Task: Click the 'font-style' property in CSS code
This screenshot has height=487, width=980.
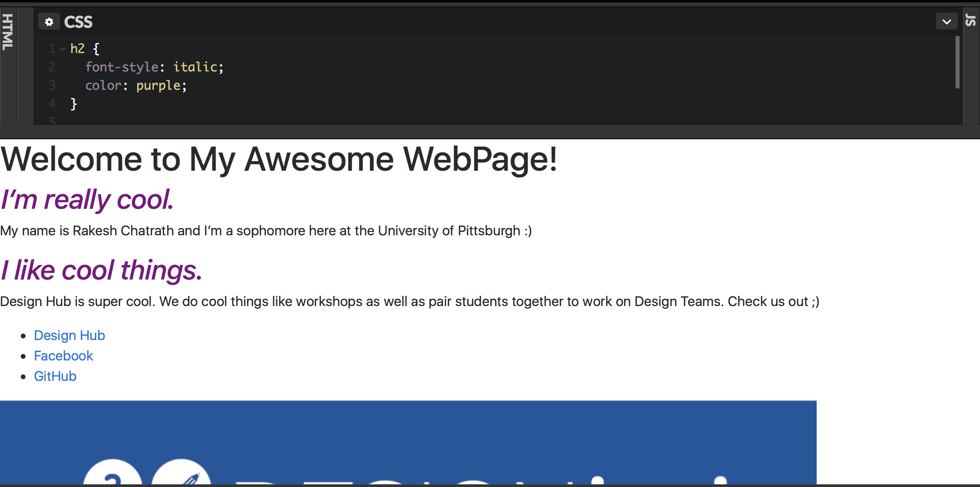Action: 122,67
